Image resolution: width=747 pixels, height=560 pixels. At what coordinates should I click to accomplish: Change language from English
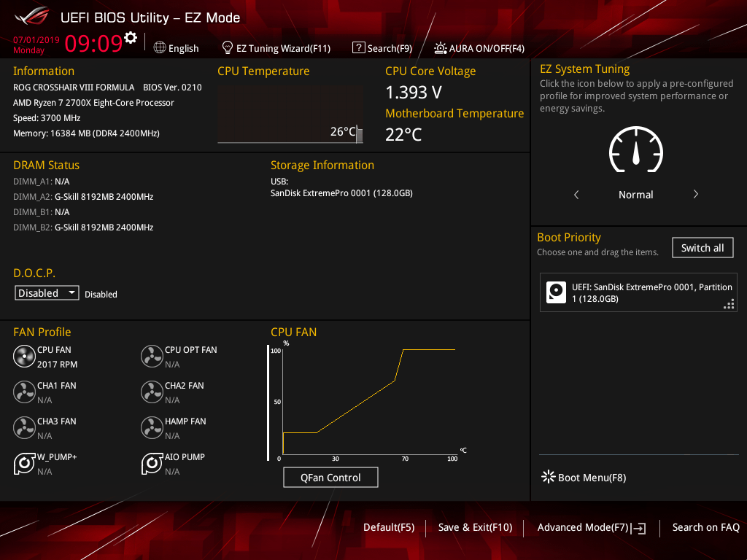(183, 48)
